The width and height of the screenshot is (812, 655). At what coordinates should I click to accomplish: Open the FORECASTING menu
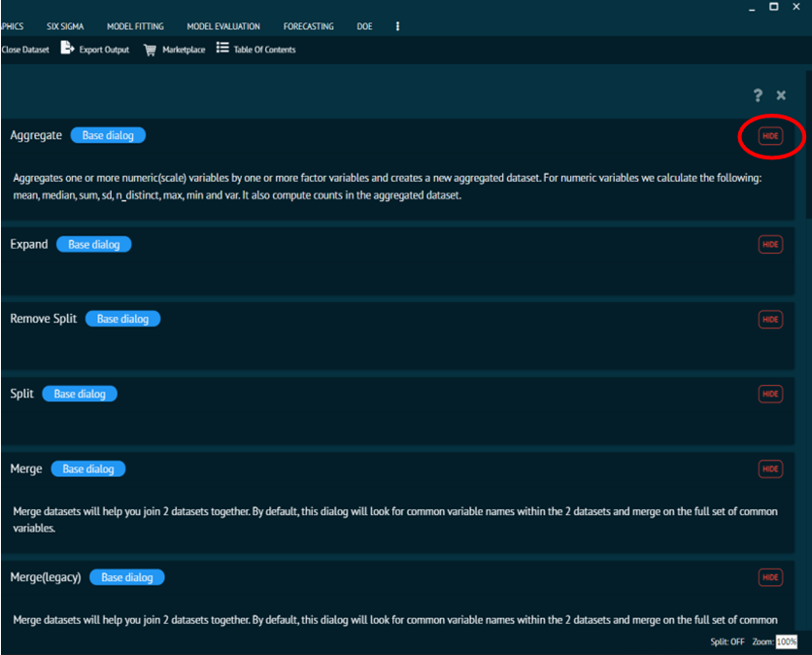[x=308, y=26]
